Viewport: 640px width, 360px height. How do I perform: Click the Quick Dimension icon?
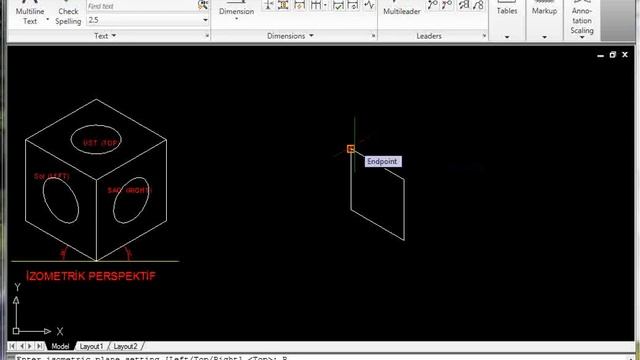click(x=300, y=5)
